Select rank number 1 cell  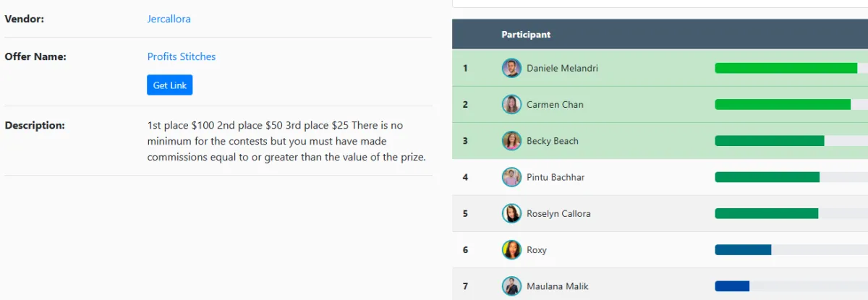[465, 68]
